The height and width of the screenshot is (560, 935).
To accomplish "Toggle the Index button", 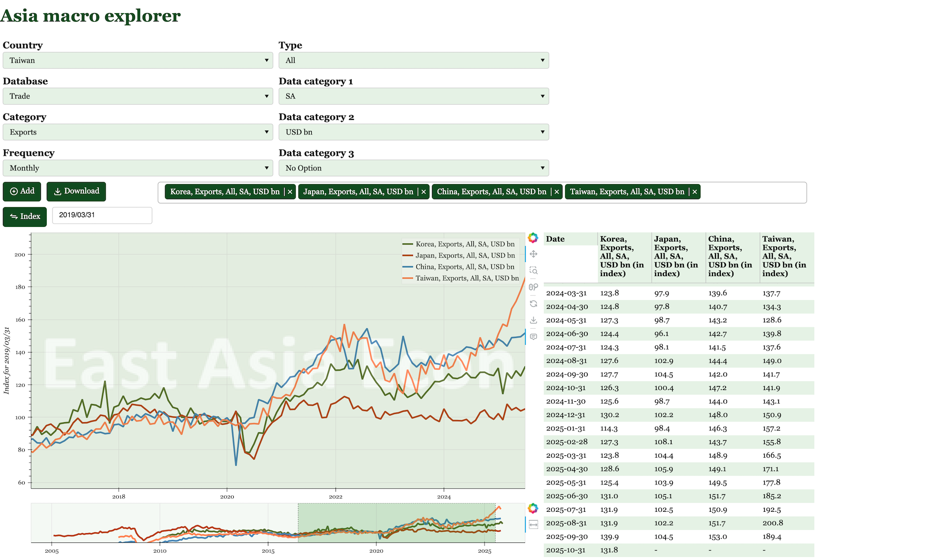I will [x=25, y=217].
